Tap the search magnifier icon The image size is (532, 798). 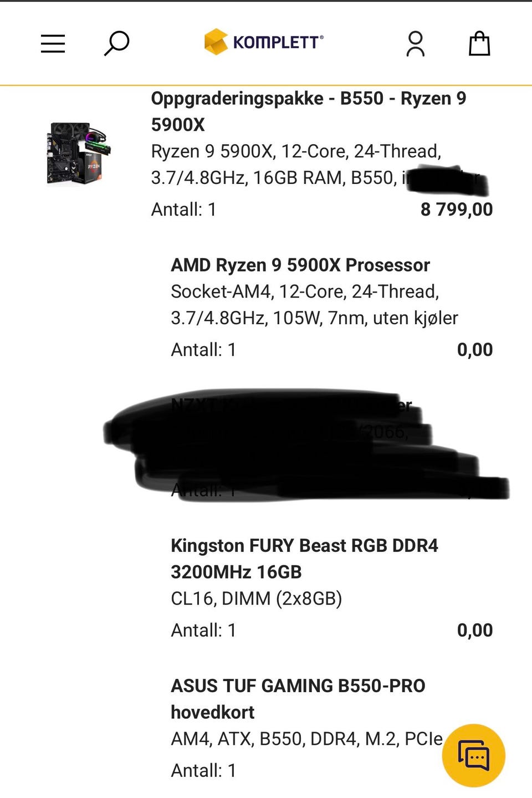[x=116, y=43]
